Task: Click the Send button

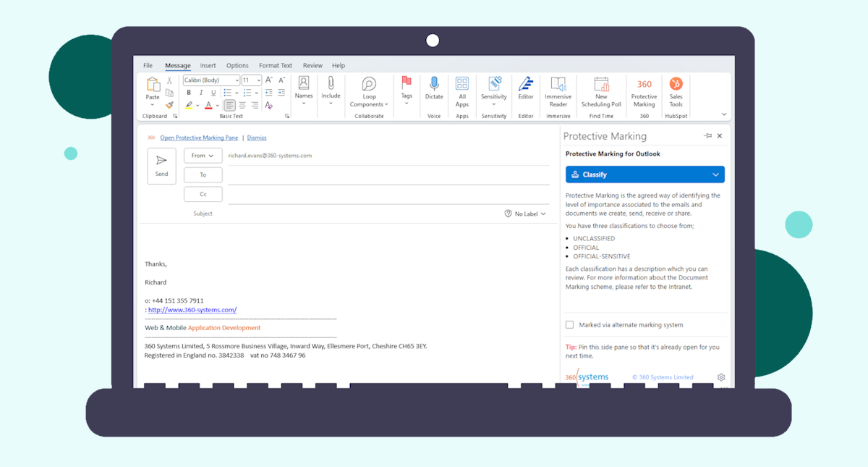Action: [161, 166]
